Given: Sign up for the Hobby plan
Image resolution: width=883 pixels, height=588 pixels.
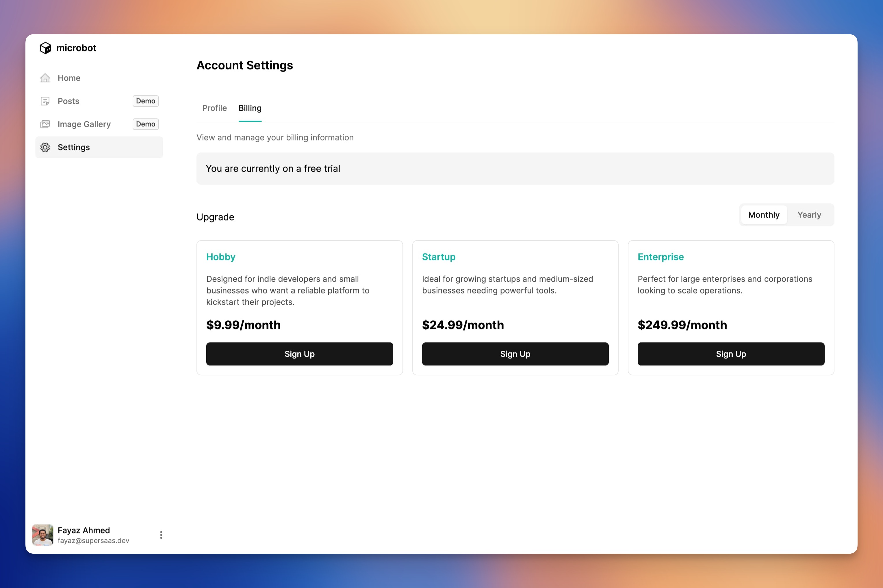Looking at the screenshot, I should click(x=299, y=354).
